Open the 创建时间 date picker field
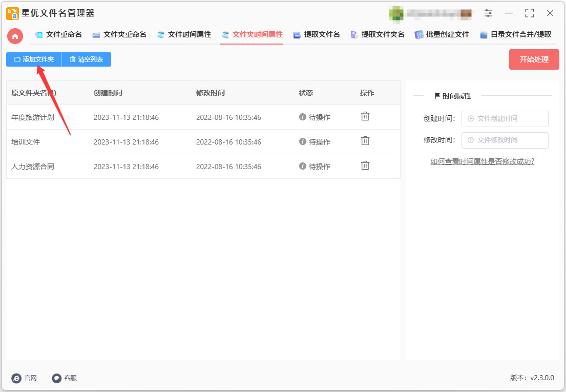Viewport: 566px width, 392px height. click(505, 119)
